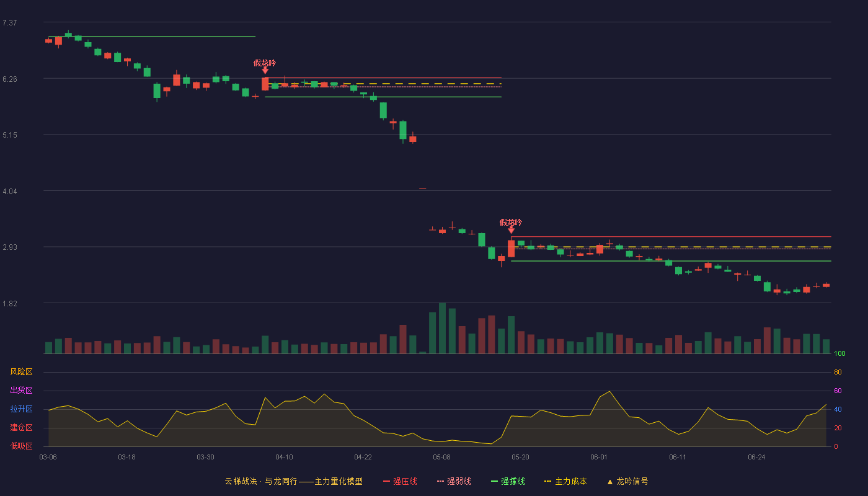Select the 低吸区 zone label
This screenshot has height=496, width=868.
[21, 446]
